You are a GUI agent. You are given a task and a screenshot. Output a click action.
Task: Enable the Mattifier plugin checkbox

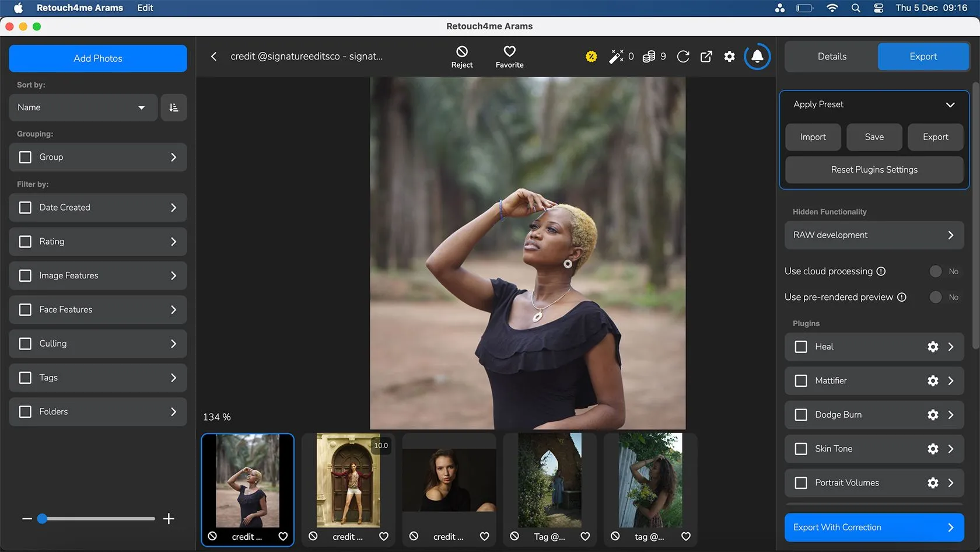(801, 381)
